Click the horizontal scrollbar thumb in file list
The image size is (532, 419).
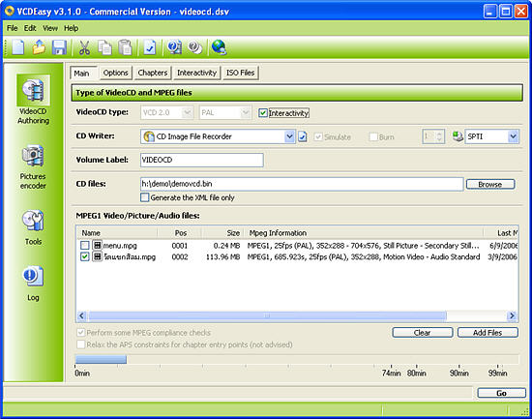[267, 315]
